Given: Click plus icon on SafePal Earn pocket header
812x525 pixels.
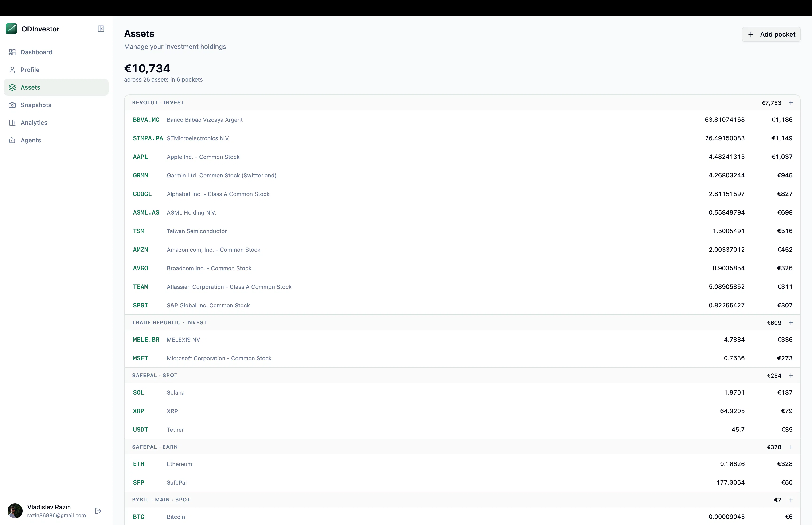Looking at the screenshot, I should [791, 447].
